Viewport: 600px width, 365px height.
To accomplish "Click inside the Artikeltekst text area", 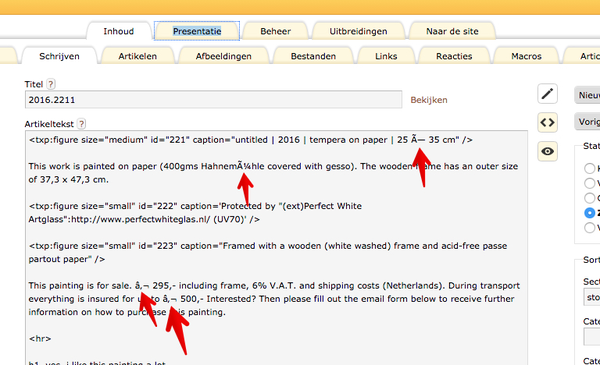I will coord(276,248).
